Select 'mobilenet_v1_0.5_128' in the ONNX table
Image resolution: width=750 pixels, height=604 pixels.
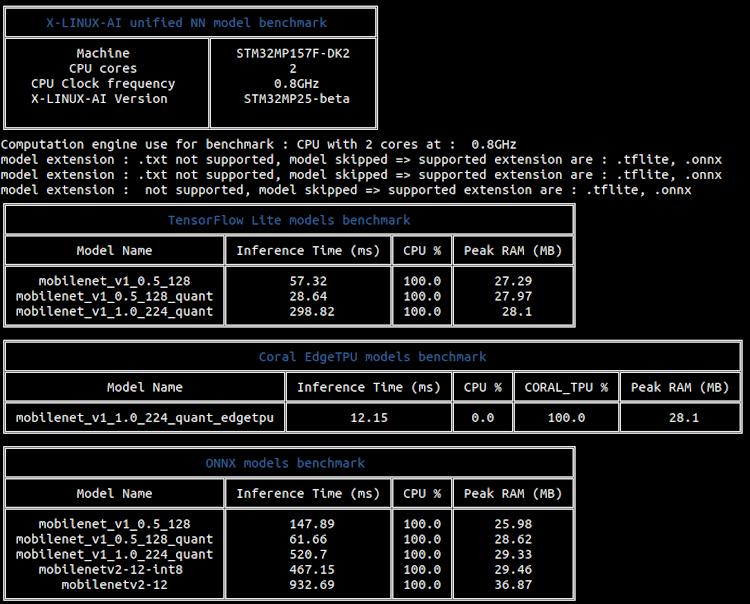point(114,524)
